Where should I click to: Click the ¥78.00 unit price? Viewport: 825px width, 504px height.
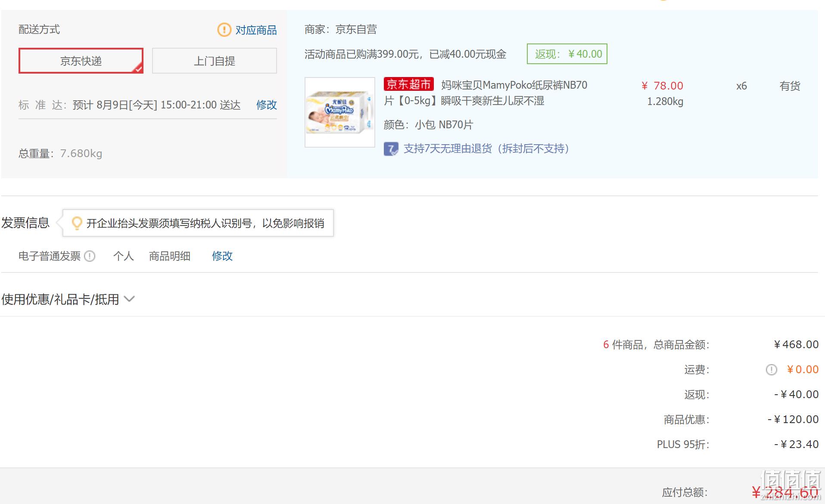coord(662,86)
